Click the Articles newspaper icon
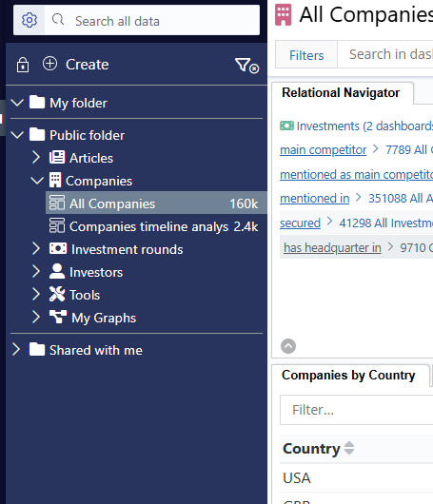The width and height of the screenshot is (433, 504). [57, 158]
